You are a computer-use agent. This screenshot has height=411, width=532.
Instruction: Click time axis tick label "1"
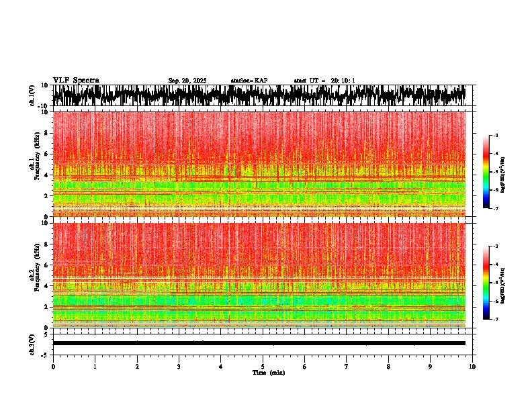pyautogui.click(x=95, y=367)
